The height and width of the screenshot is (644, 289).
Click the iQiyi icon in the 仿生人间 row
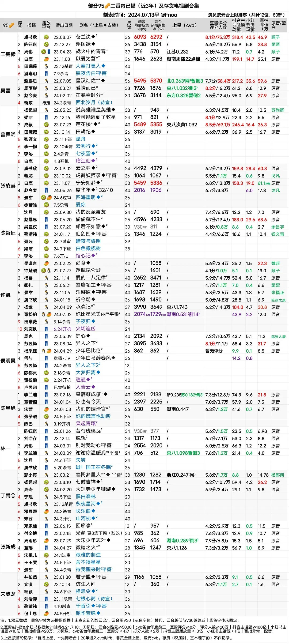pos(46,584)
